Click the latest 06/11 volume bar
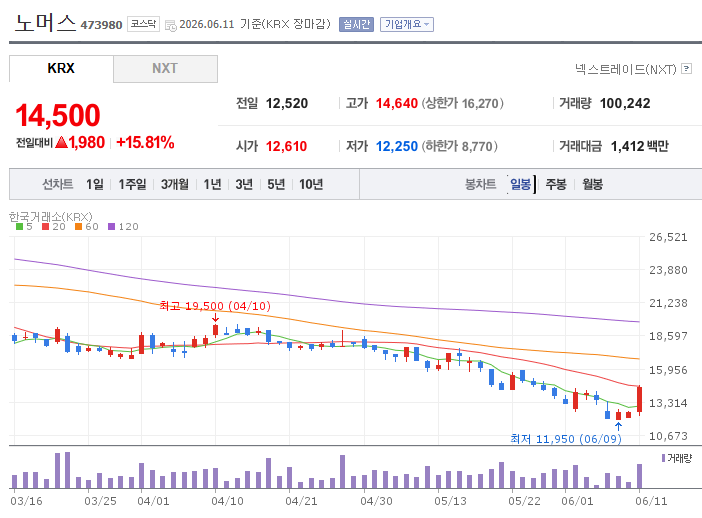 pyautogui.click(x=640, y=476)
